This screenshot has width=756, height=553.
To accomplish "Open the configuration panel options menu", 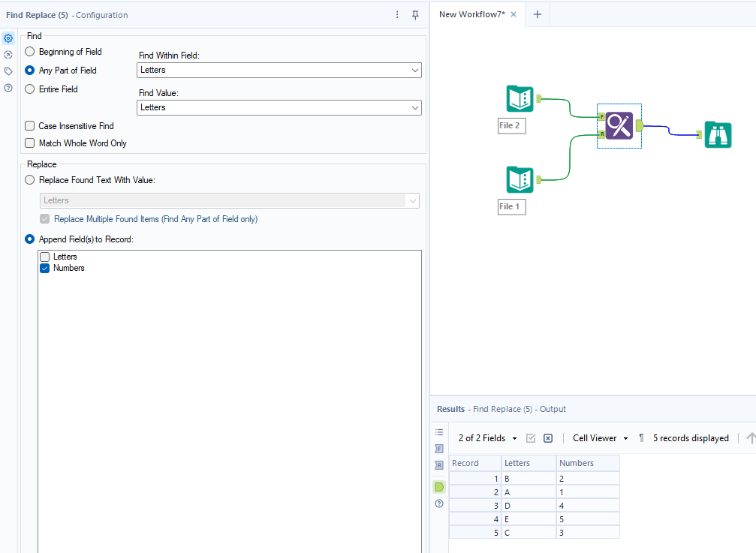I will [x=397, y=14].
